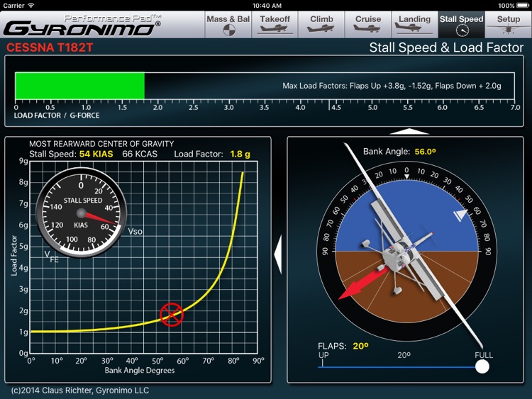Click the Gyronimo Performance Pad logo
This screenshot has width=532, height=399.
[x=82, y=26]
